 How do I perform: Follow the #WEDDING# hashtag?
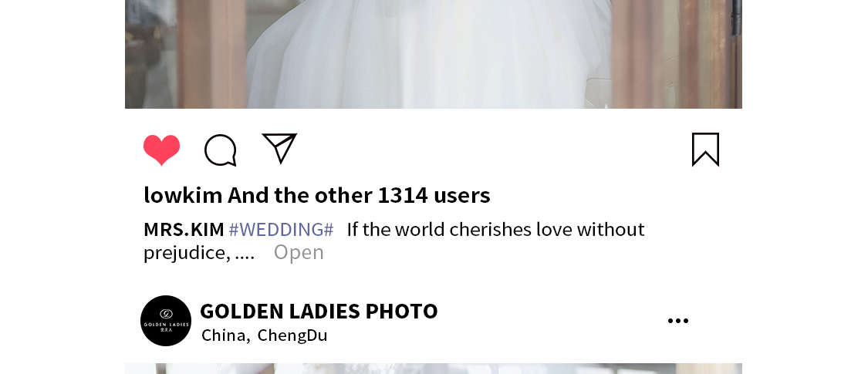pos(281,229)
